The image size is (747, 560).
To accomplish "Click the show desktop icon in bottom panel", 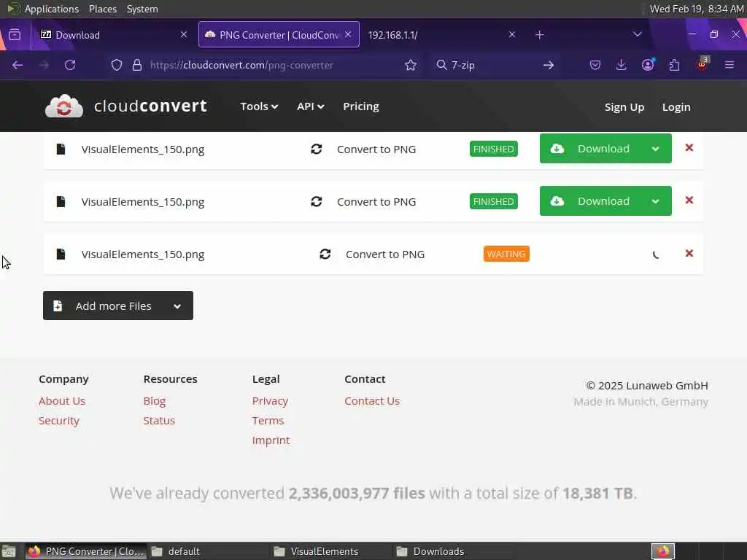I will [x=9, y=551].
